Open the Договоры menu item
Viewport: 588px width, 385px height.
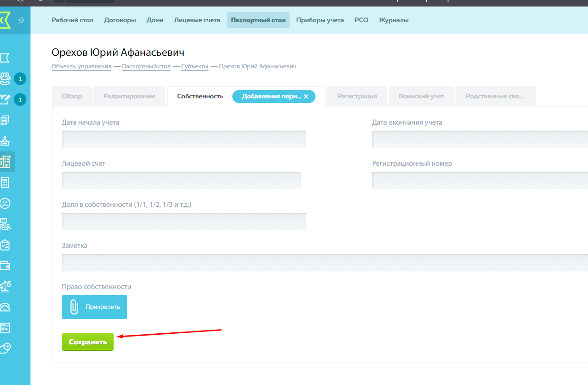click(120, 20)
